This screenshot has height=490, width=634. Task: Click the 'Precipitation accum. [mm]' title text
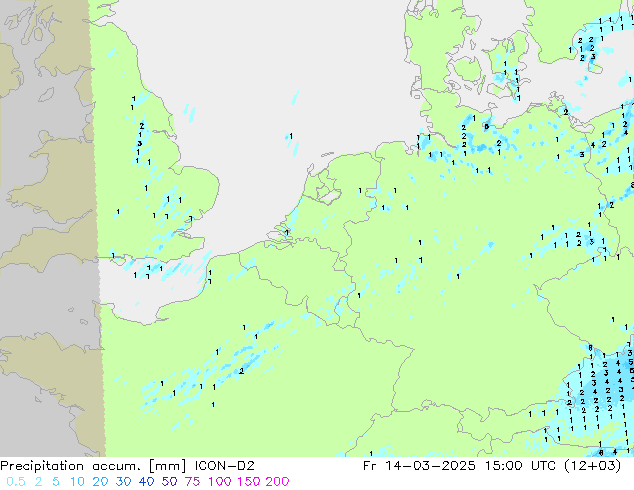click(x=93, y=466)
